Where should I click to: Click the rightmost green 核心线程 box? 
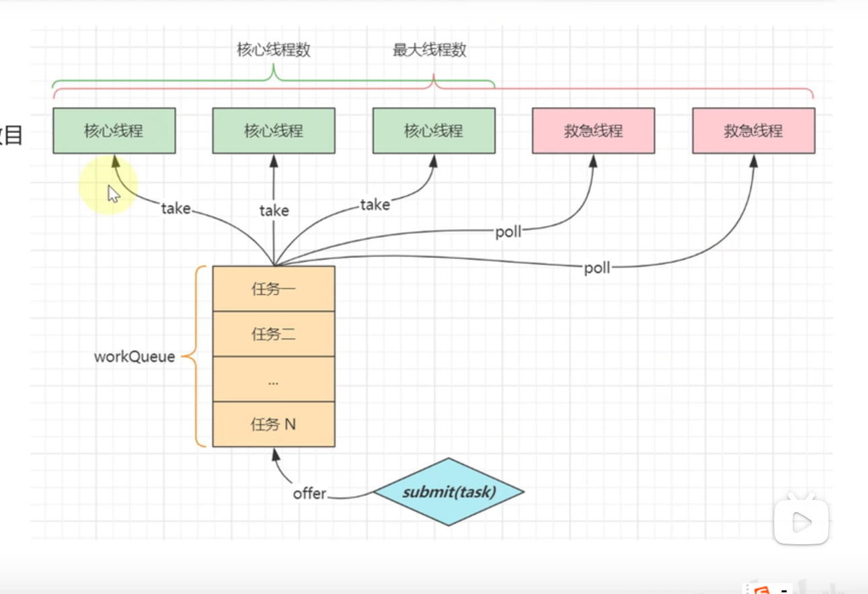(434, 131)
